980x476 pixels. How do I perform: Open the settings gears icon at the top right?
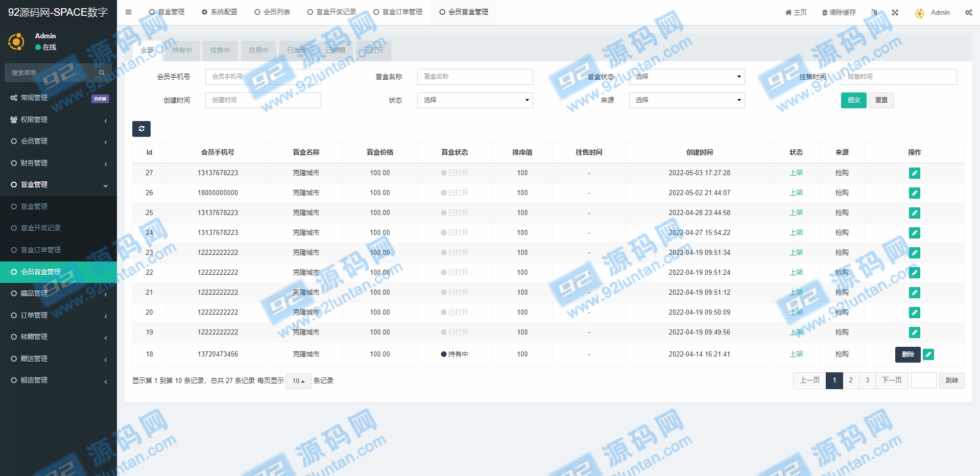(968, 12)
